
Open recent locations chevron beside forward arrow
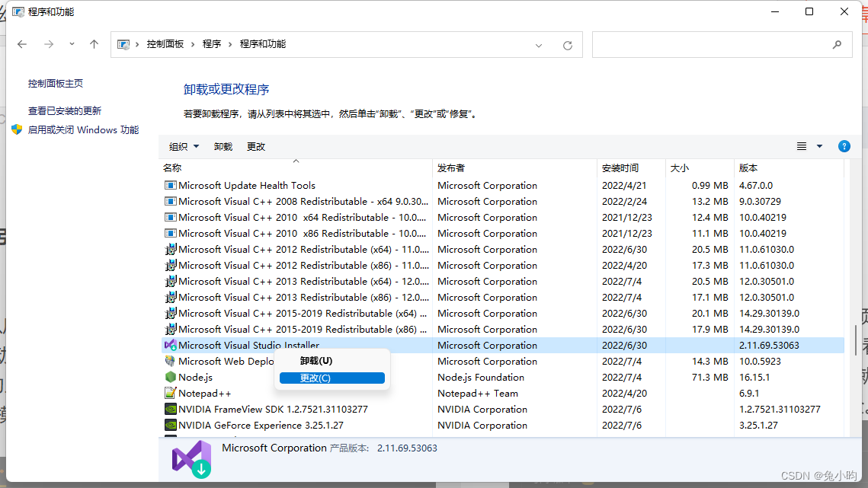(72, 44)
